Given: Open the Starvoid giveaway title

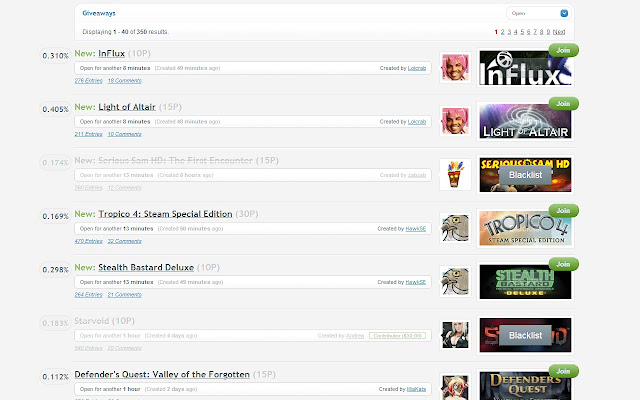Looking at the screenshot, I should (x=92, y=321).
